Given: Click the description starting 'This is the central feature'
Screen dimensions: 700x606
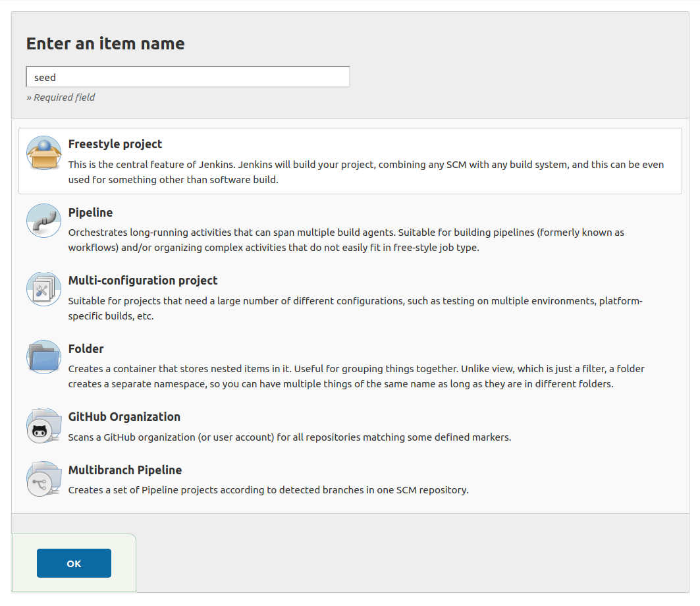Looking at the screenshot, I should pos(366,172).
